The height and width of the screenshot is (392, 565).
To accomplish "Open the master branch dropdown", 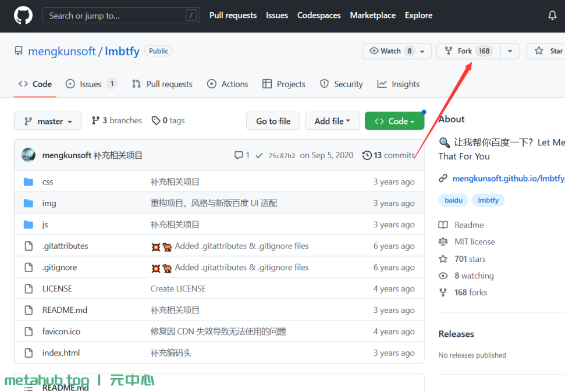I will point(48,121).
